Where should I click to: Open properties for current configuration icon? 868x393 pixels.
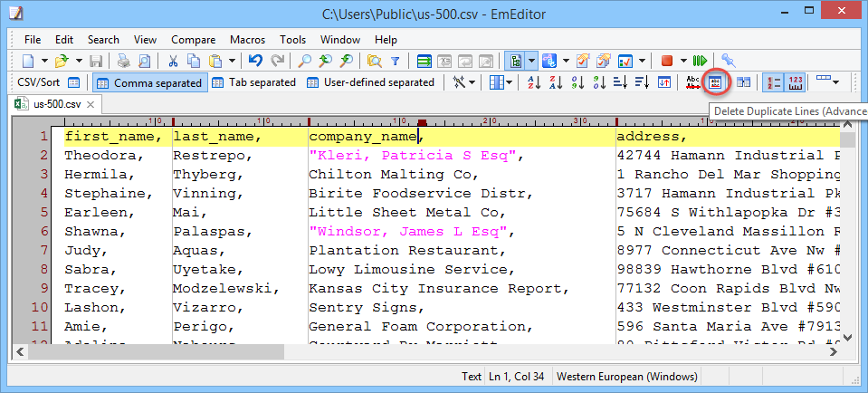coord(585,61)
